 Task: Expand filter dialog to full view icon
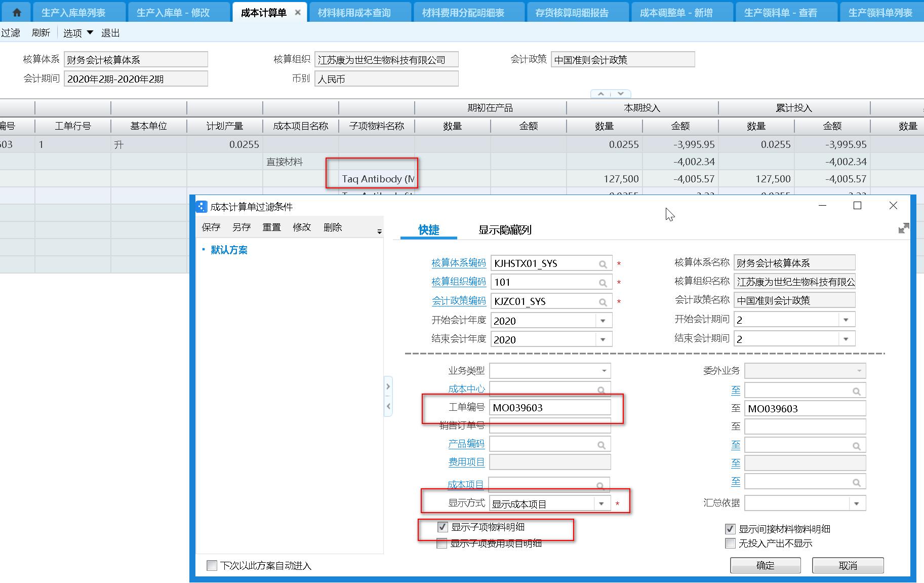[x=904, y=228]
